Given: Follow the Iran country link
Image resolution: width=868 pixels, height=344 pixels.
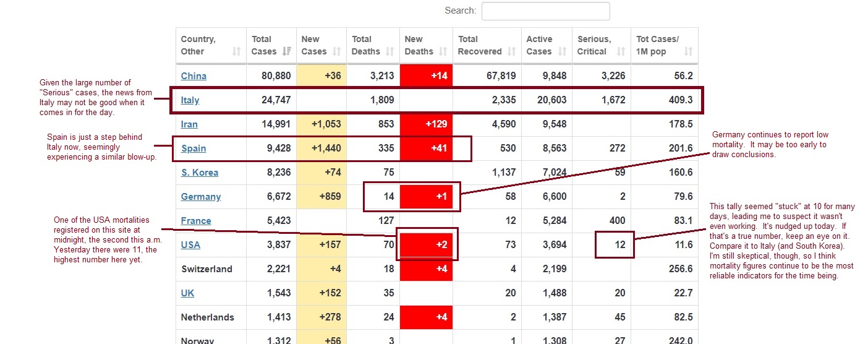Looking at the screenshot, I should pyautogui.click(x=189, y=124).
